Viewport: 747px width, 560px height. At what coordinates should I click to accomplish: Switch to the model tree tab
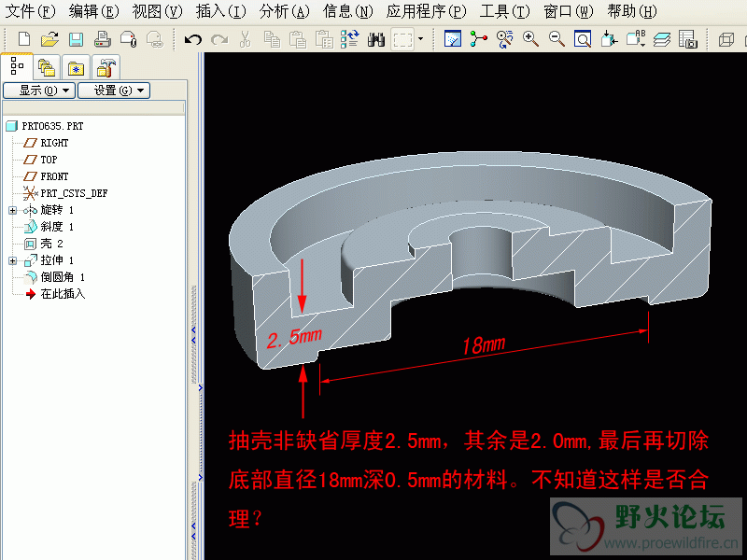pos(17,66)
